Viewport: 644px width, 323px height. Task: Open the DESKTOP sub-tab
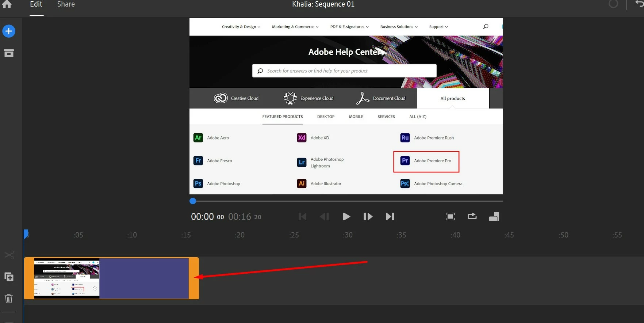tap(326, 117)
